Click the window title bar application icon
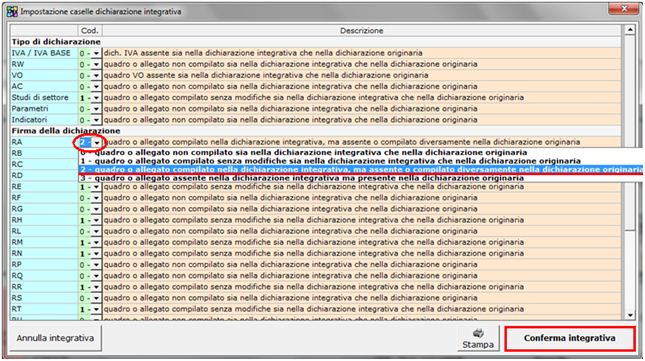 pyautogui.click(x=12, y=12)
